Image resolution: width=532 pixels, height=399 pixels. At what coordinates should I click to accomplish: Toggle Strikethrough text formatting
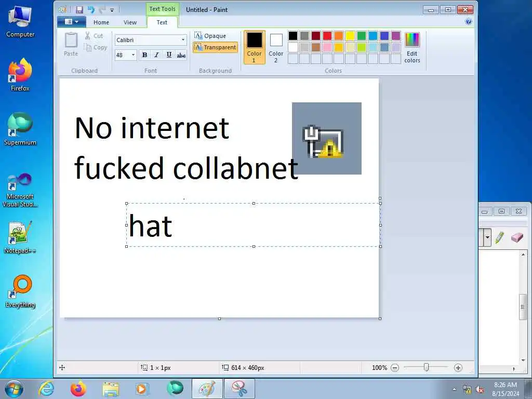click(x=181, y=55)
